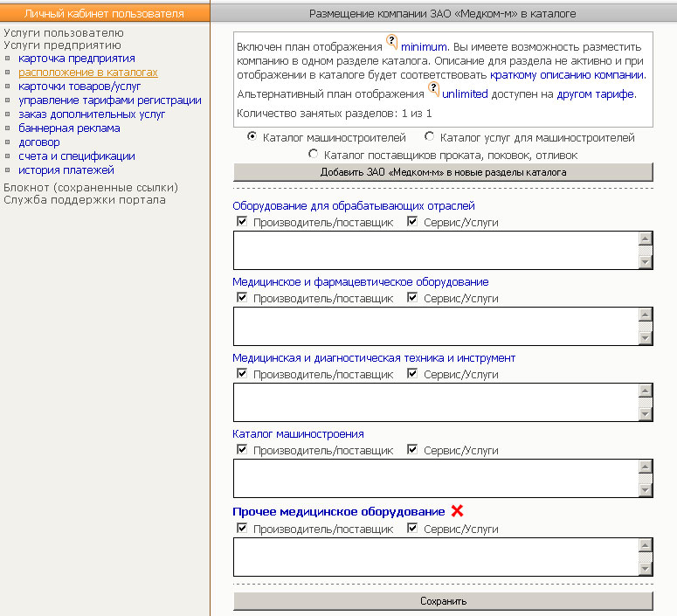Click 'Личный кабинет пользователя' header
The height and width of the screenshot is (616, 677).
(105, 13)
